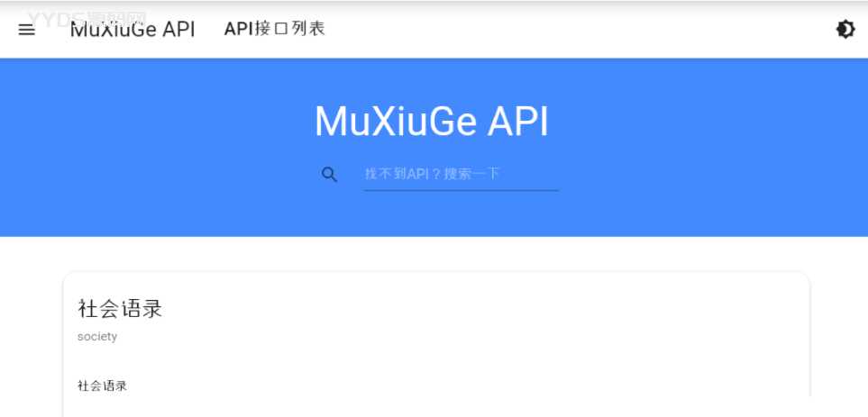Click the magnifier search icon
This screenshot has height=417, width=868.
pos(330,175)
